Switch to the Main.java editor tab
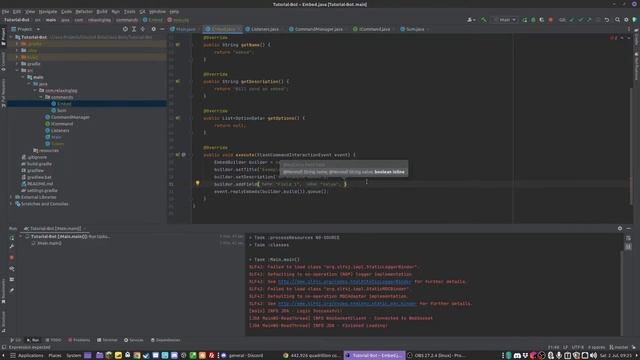This screenshot has width=640, height=360. pyautogui.click(x=185, y=29)
